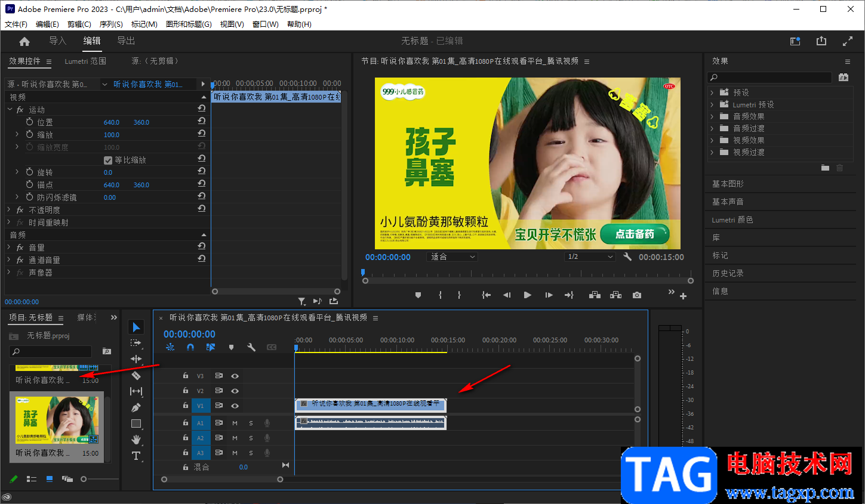Expand Presets folder in Effects
The height and width of the screenshot is (504, 865).
click(x=712, y=92)
